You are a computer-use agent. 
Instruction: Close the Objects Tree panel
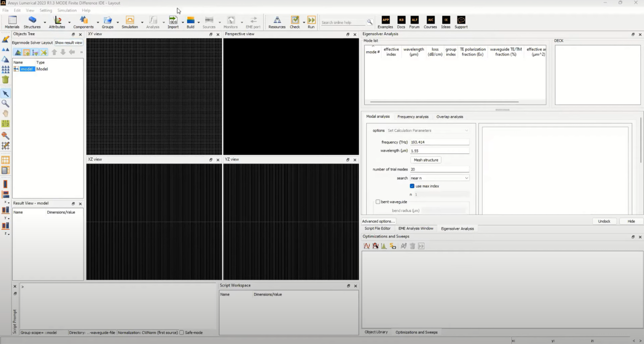(x=80, y=34)
